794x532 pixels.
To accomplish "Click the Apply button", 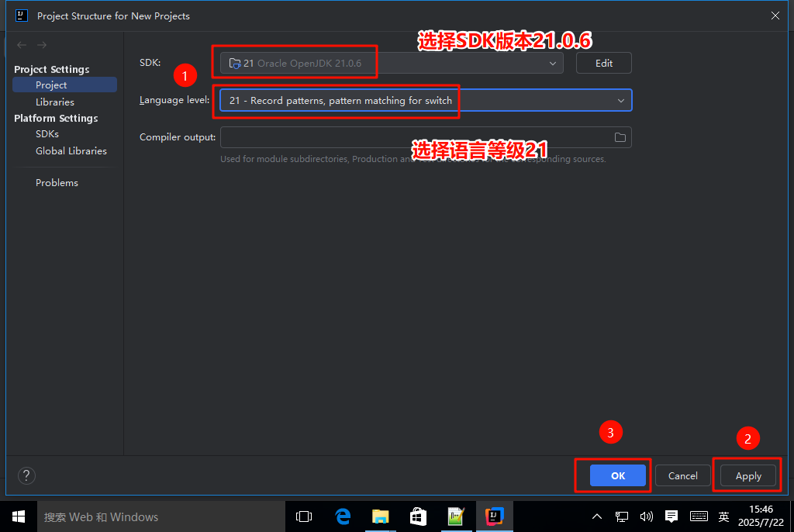I will click(x=748, y=475).
